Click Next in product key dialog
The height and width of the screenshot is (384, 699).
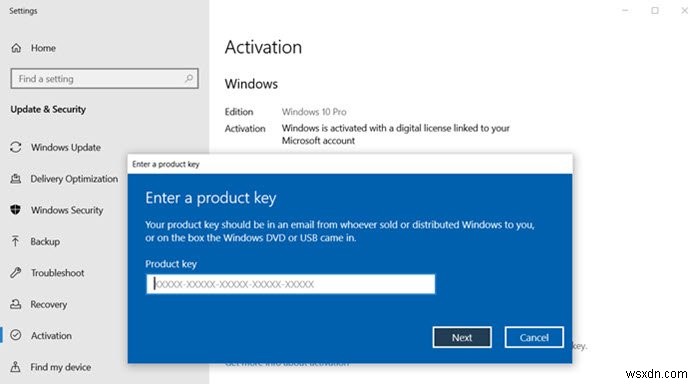pyautogui.click(x=462, y=337)
